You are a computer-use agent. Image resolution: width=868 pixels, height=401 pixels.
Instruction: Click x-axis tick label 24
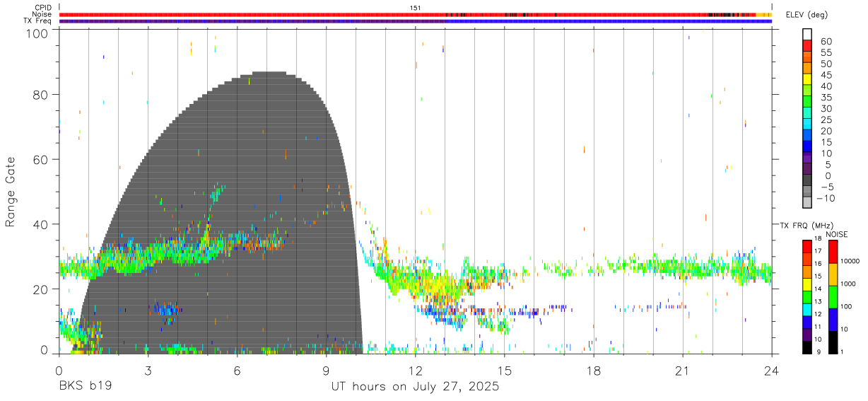[x=772, y=370]
